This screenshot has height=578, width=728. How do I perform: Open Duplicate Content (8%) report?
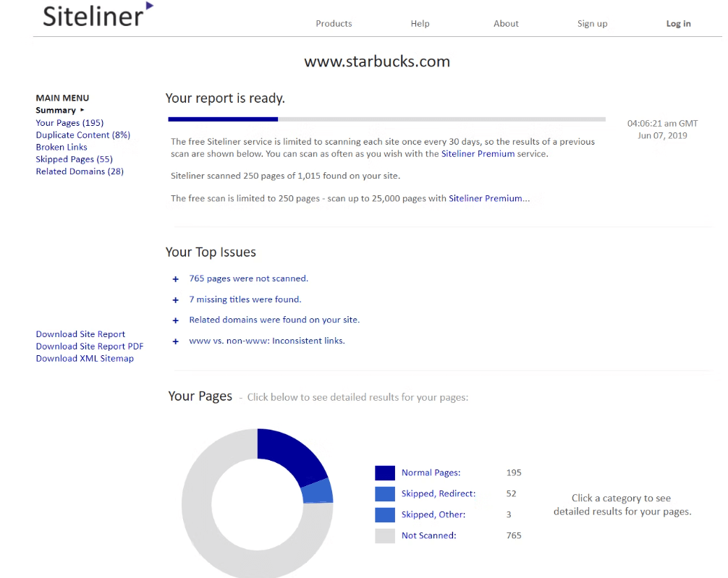tap(83, 135)
